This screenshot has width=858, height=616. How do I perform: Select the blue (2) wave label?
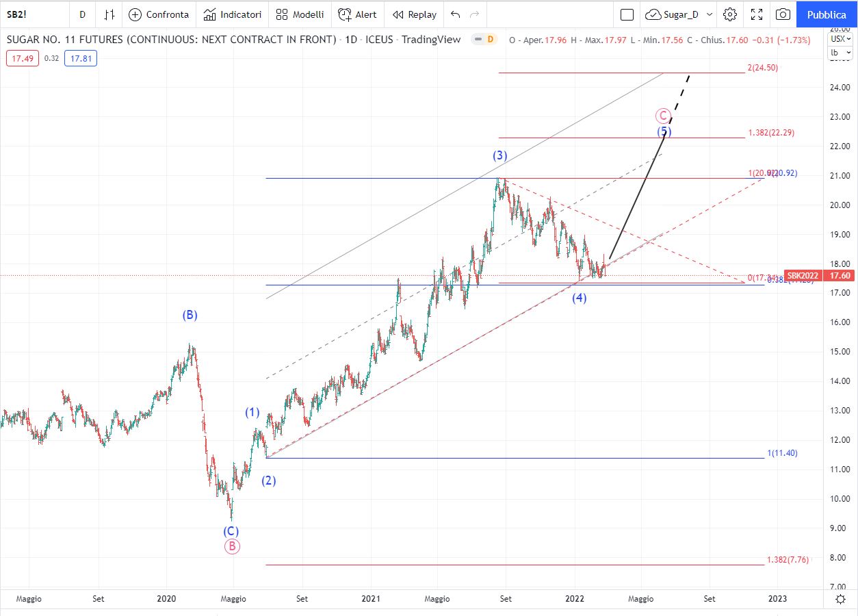(269, 480)
